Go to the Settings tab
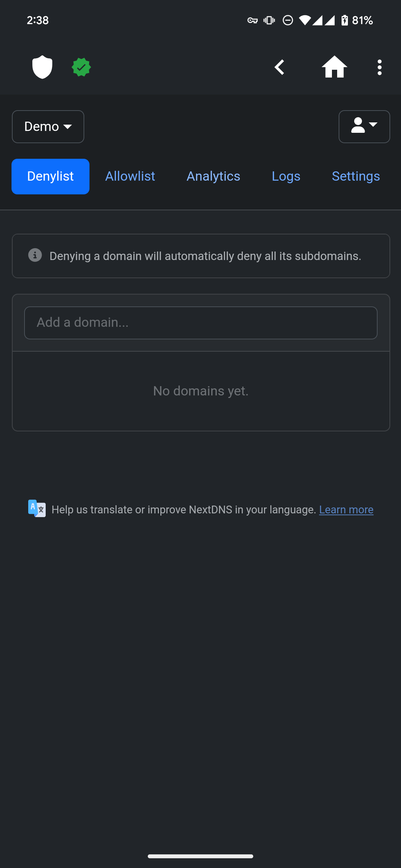Viewport: 401px width, 868px height. point(356,176)
